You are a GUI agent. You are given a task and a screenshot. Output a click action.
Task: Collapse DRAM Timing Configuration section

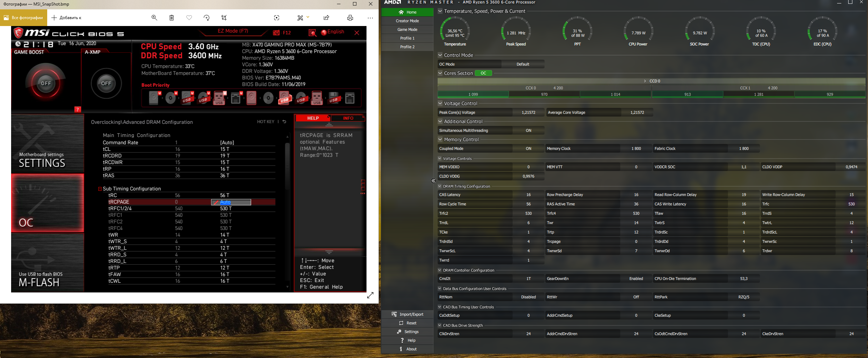pyautogui.click(x=440, y=186)
